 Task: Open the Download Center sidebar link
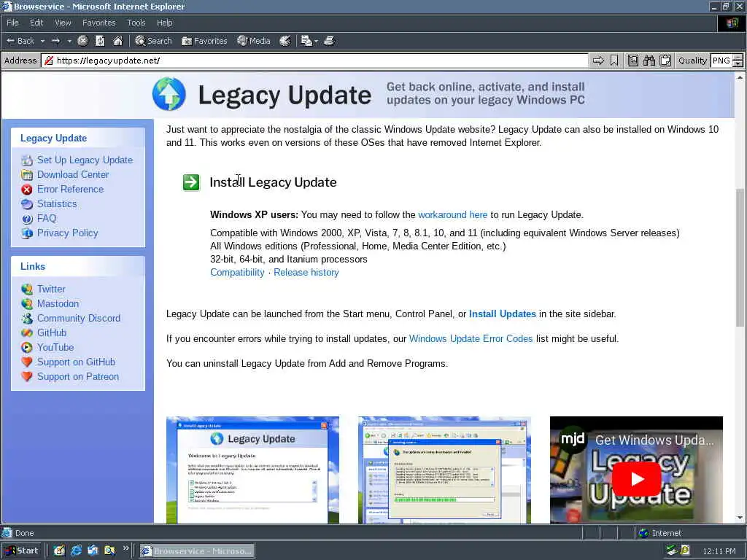pyautogui.click(x=73, y=175)
